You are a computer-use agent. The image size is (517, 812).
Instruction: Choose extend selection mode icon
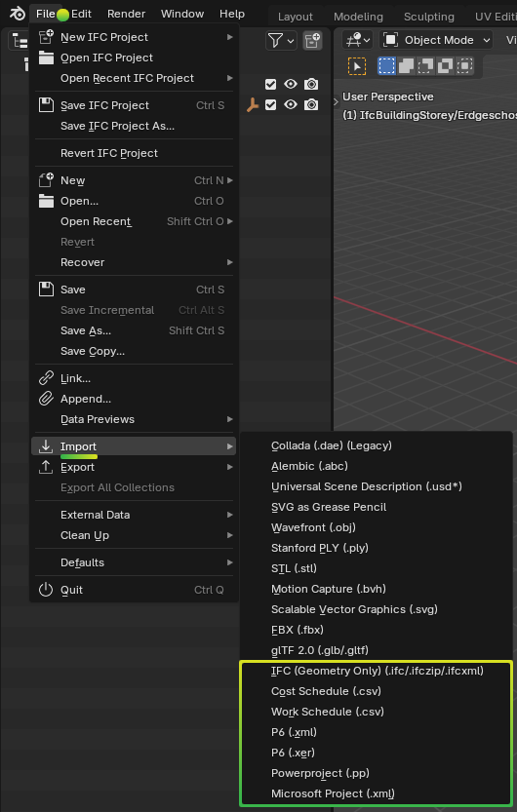coord(406,65)
